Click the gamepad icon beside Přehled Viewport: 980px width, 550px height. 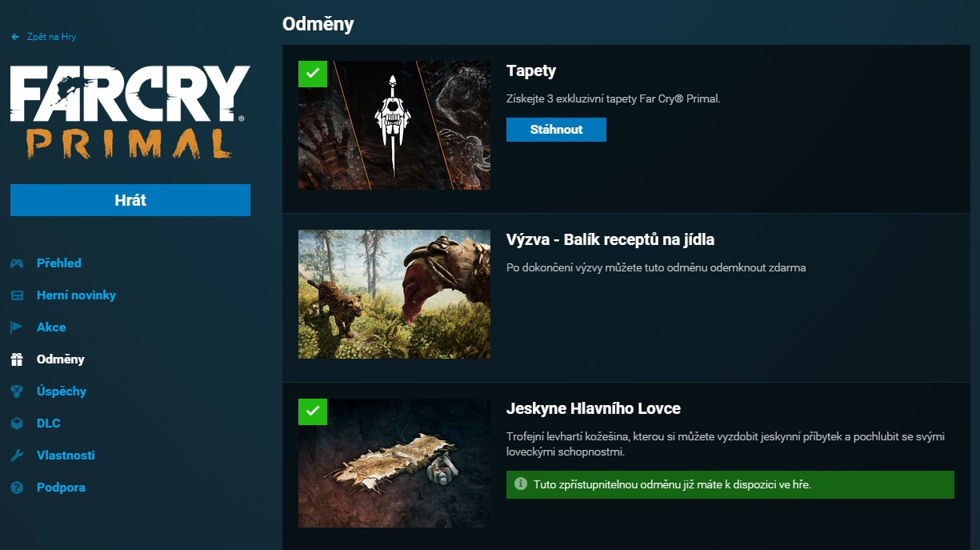pyautogui.click(x=17, y=263)
